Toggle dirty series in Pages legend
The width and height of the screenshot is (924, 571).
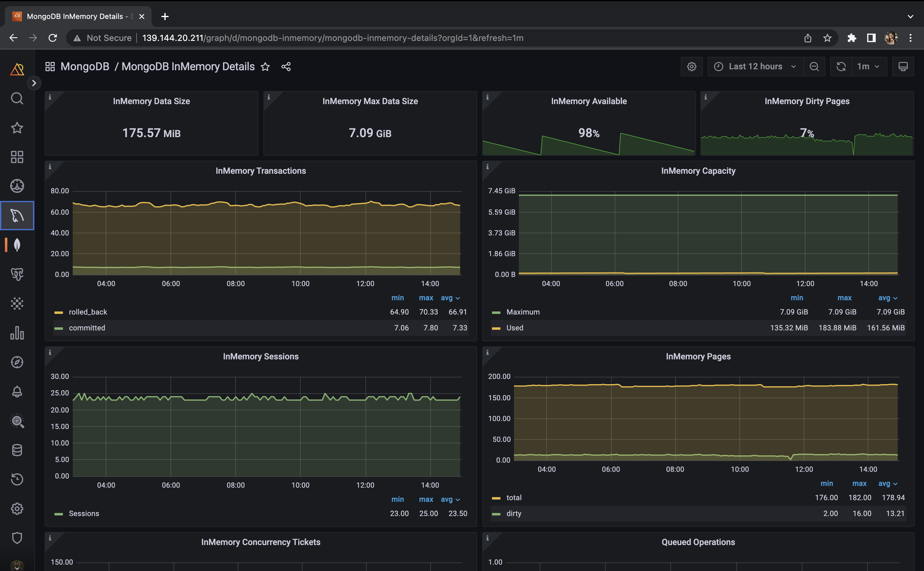514,514
